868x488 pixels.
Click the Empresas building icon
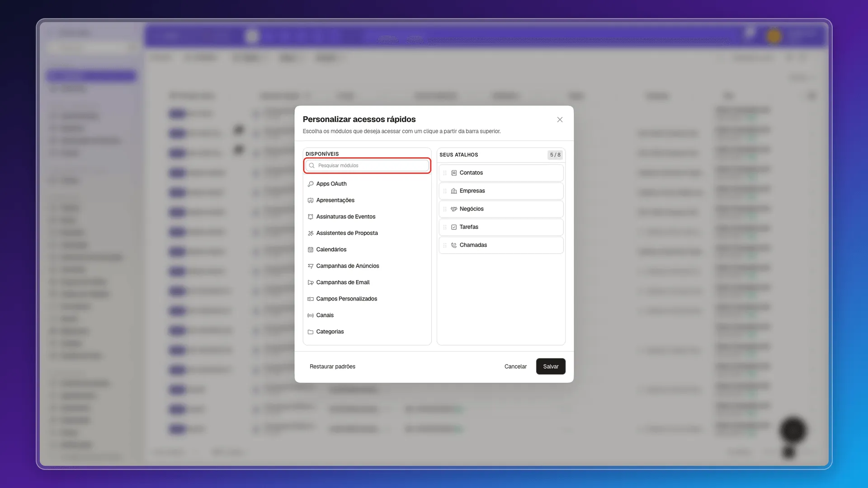pyautogui.click(x=454, y=191)
